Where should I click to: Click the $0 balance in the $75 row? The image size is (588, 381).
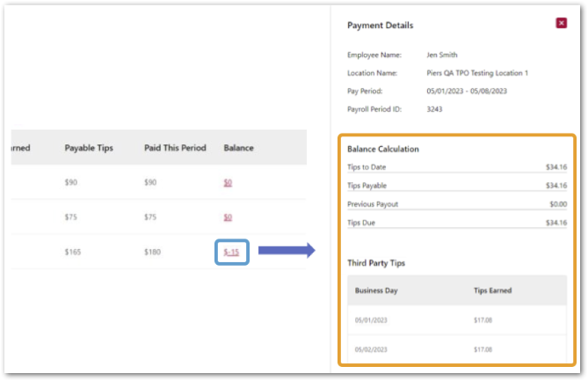coord(228,217)
